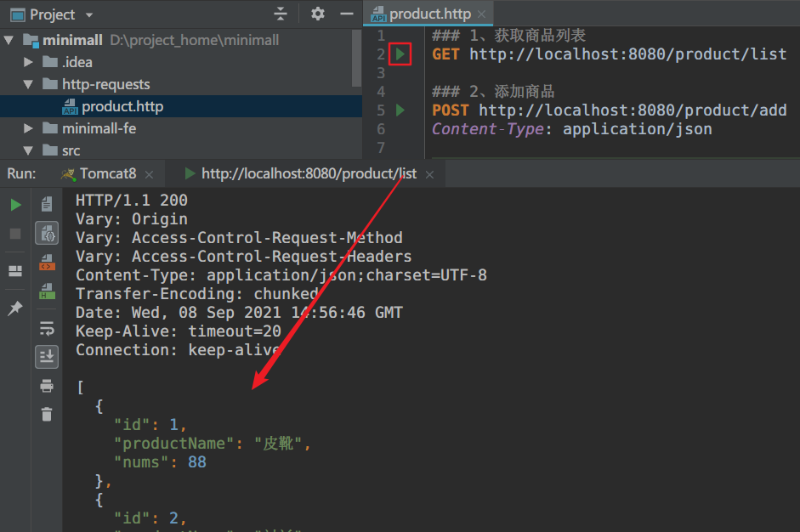Collapse the src folder
The image size is (800, 532).
click(29, 150)
